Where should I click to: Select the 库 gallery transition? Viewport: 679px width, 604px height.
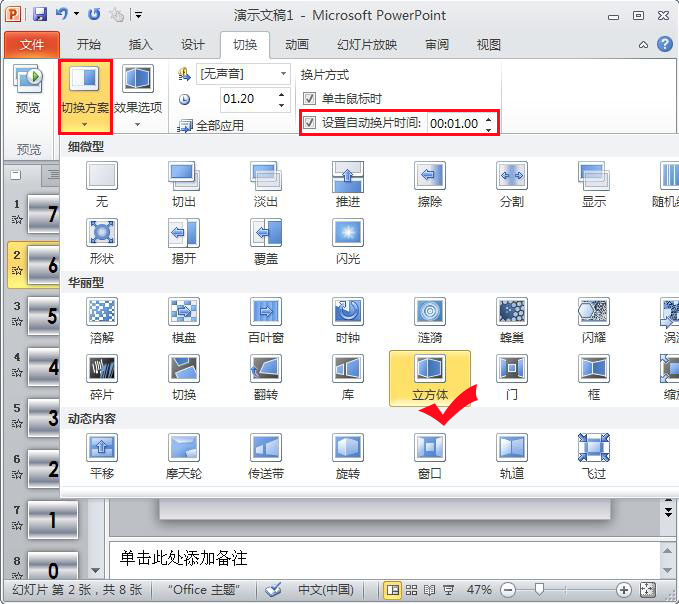pos(348,378)
